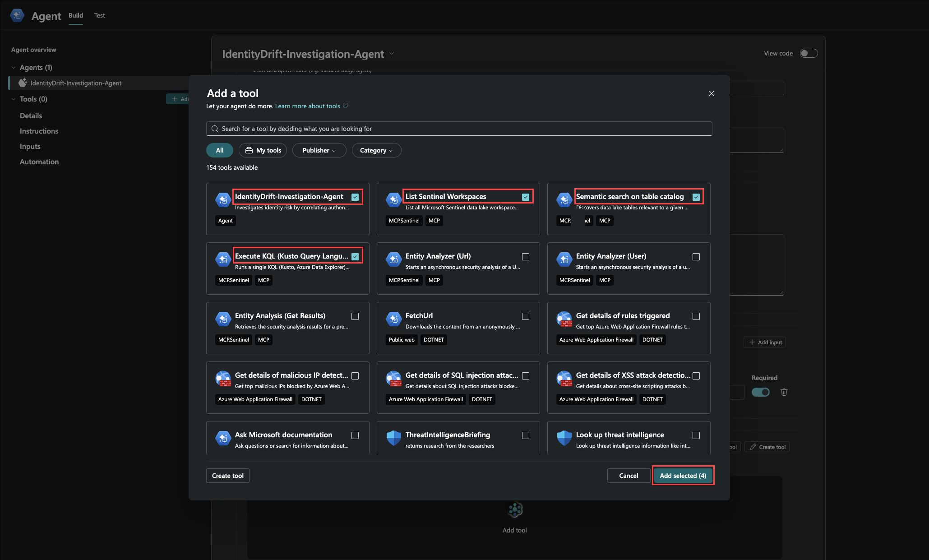929x560 pixels.
Task: Uncheck the IdentityDrift-Investigation-Agent tool checkbox
Action: (x=355, y=197)
